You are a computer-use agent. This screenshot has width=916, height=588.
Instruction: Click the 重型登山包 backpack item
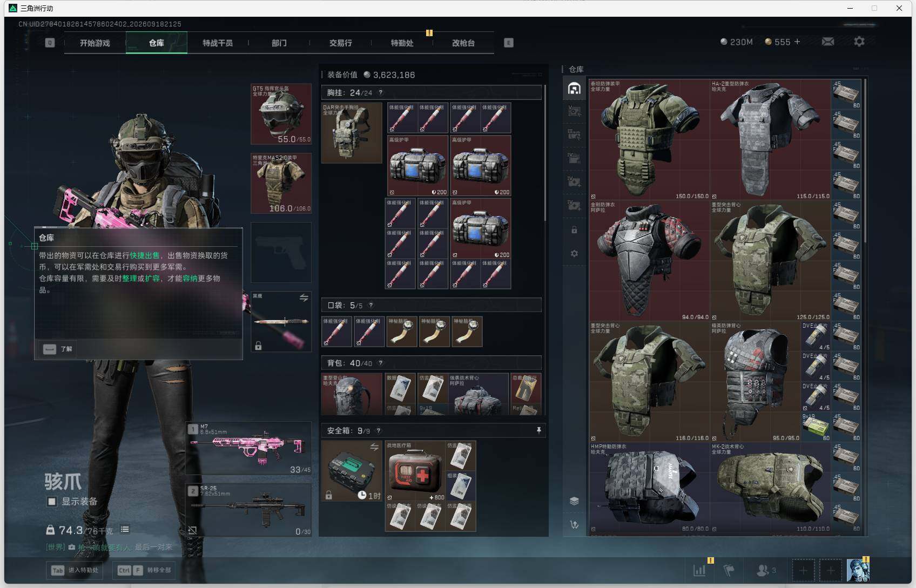tap(352, 394)
